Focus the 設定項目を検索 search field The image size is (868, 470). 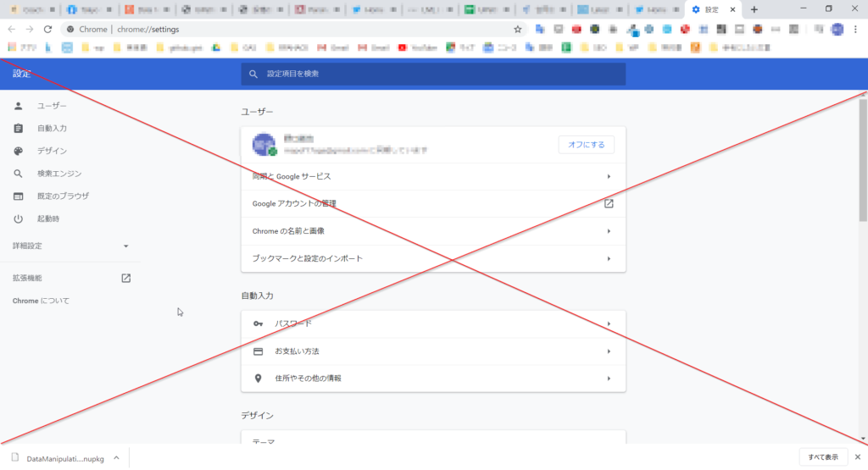pyautogui.click(x=433, y=74)
